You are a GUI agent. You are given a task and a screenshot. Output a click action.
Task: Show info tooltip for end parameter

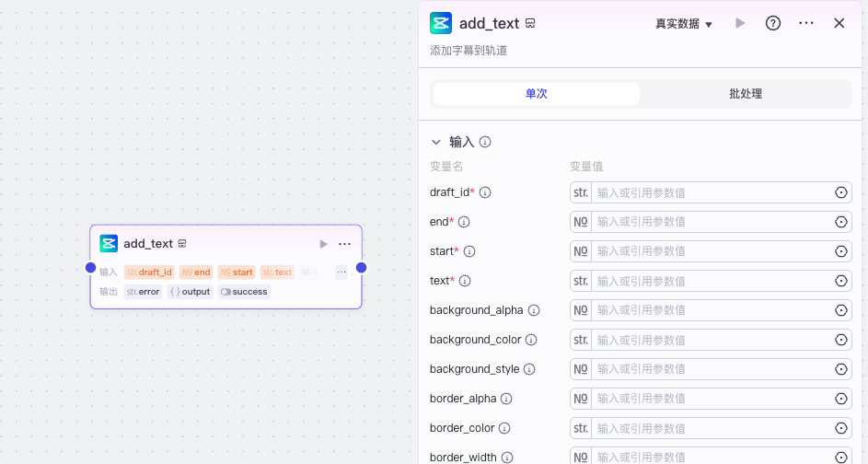[464, 222]
